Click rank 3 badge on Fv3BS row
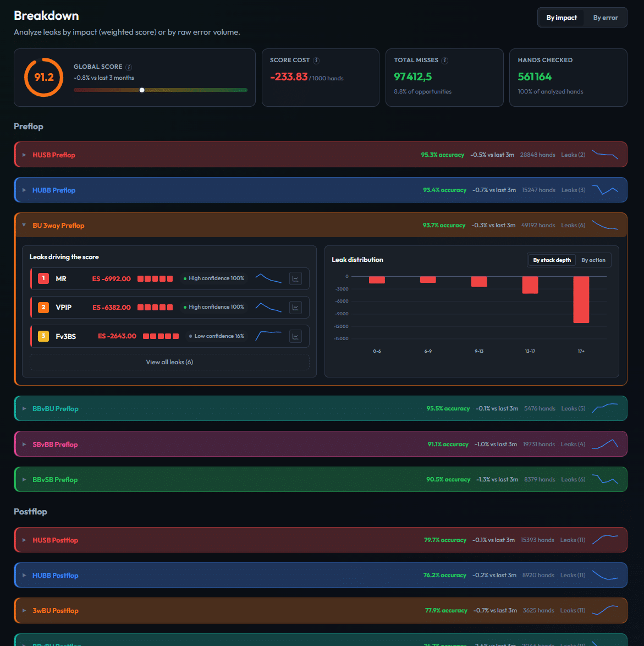 pos(43,336)
